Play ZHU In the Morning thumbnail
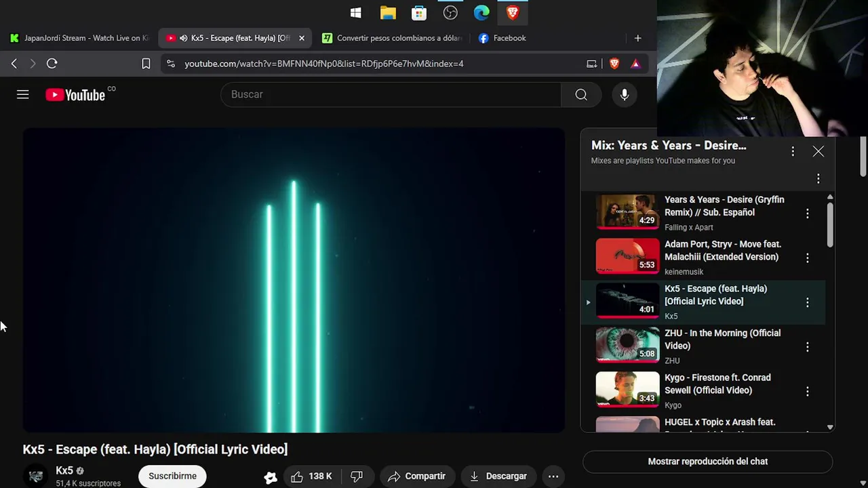 (x=627, y=345)
